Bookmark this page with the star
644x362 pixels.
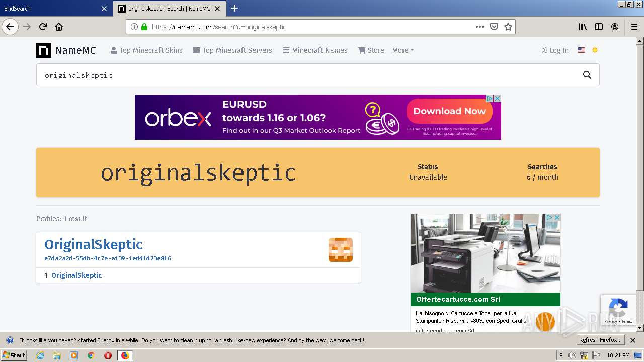pyautogui.click(x=508, y=27)
